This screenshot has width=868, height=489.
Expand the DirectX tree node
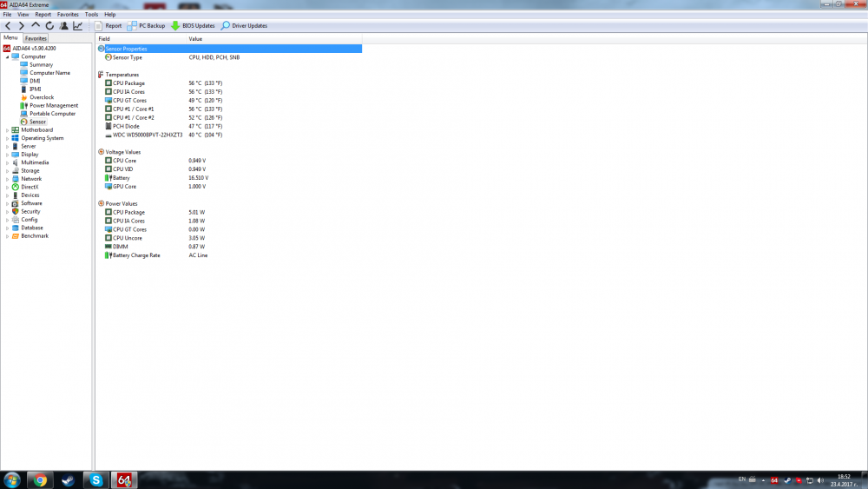(x=7, y=188)
